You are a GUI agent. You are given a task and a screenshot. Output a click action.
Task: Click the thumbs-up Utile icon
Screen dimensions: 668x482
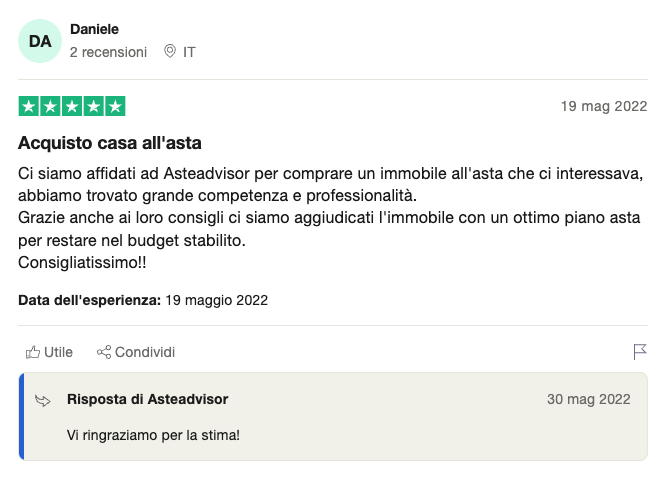click(33, 352)
